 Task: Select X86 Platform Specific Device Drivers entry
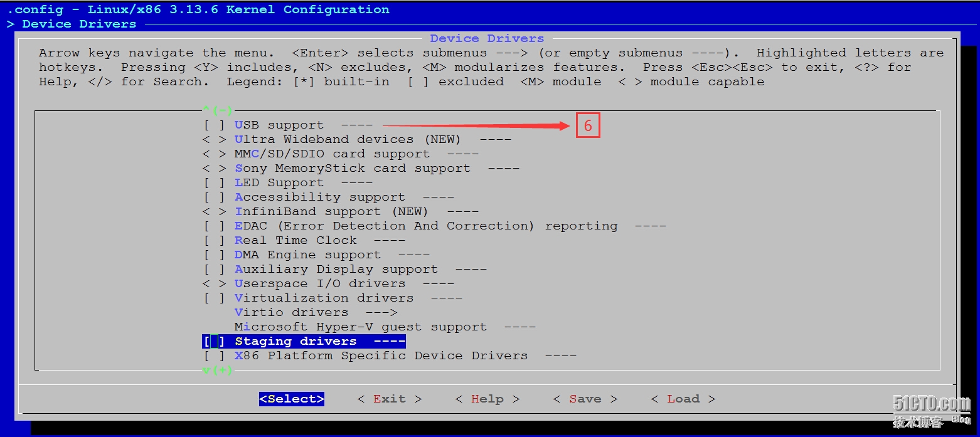click(405, 355)
